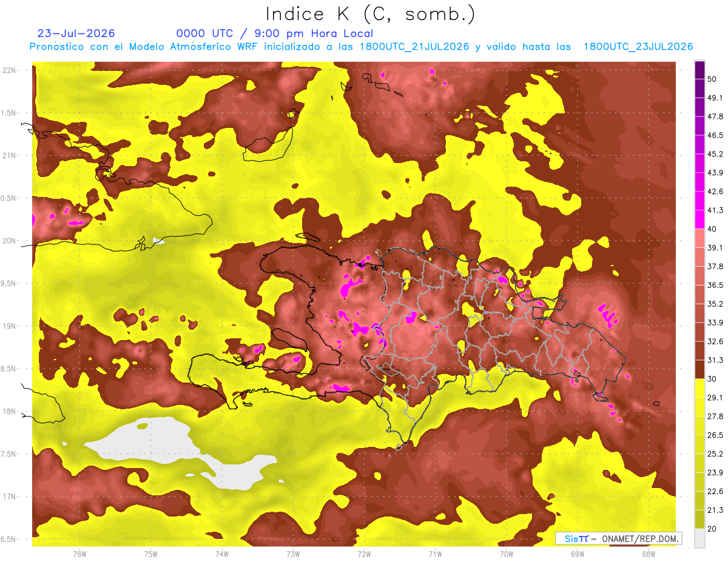Click the colorbar value "23.9"
Image resolution: width=728 pixels, height=562 pixels.
tap(715, 473)
